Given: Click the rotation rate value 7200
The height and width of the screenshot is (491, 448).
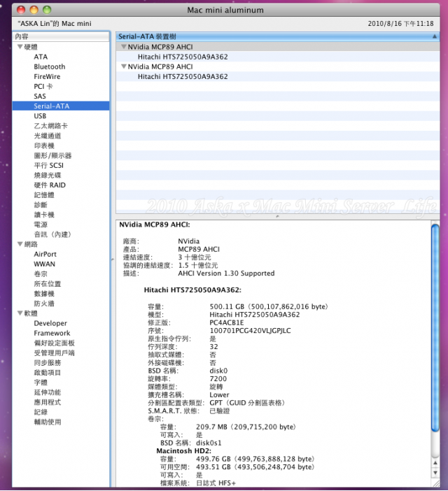Looking at the screenshot, I should (x=218, y=379).
